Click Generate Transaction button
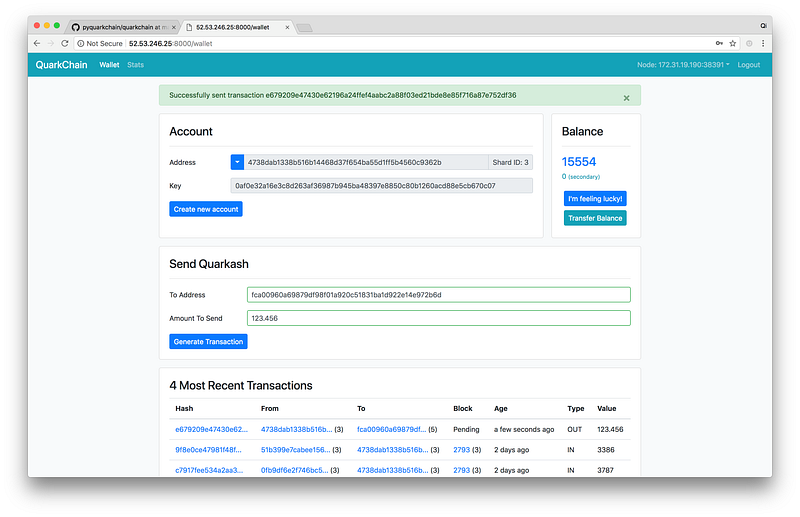The height and width of the screenshot is (517, 800). [208, 342]
